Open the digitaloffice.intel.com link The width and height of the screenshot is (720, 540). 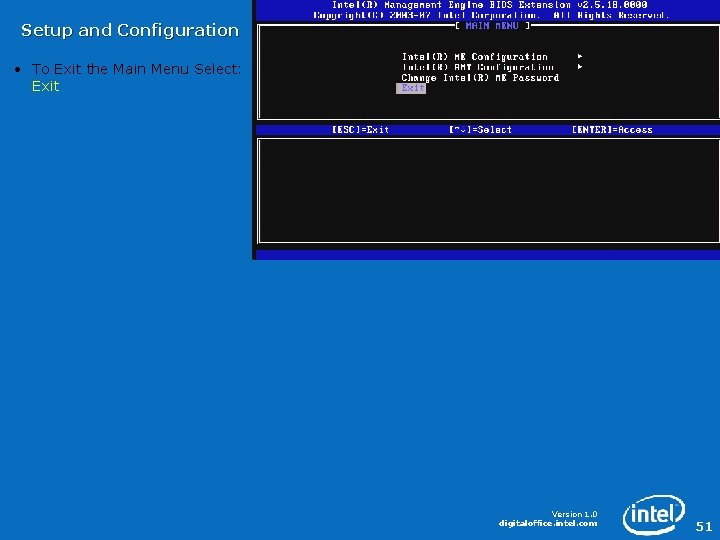[548, 523]
